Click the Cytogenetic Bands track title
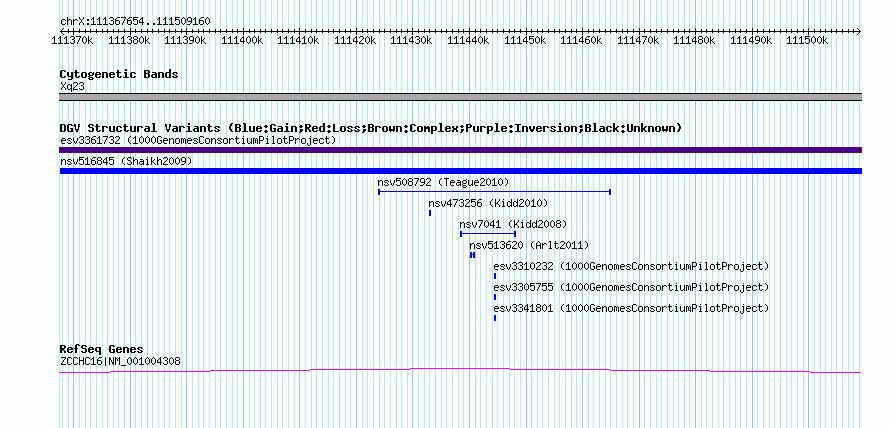 click(x=119, y=74)
